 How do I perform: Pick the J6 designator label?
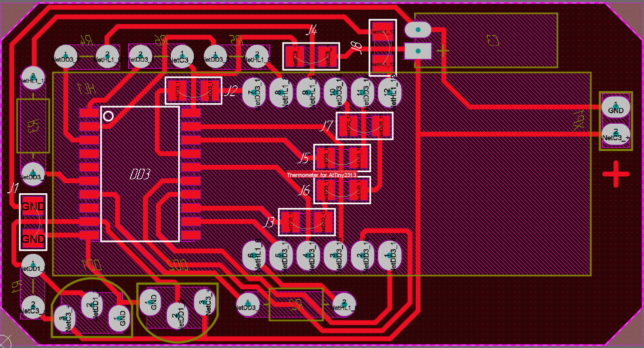[x=303, y=190]
